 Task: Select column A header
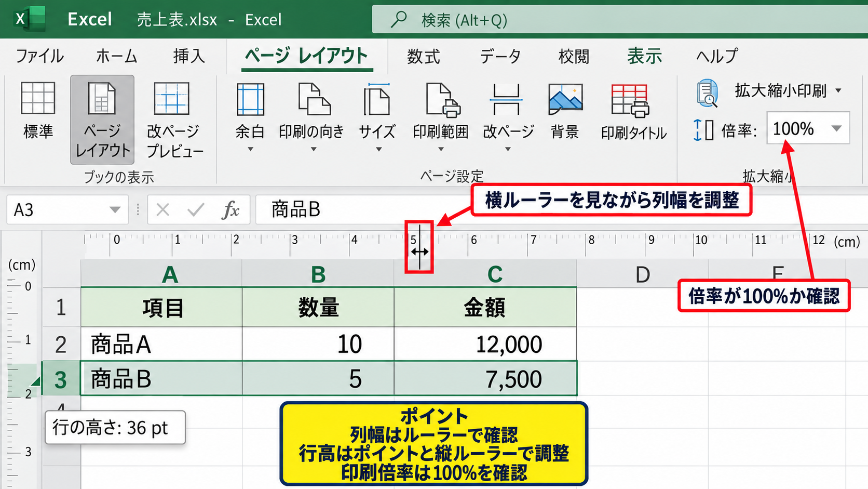tap(161, 274)
